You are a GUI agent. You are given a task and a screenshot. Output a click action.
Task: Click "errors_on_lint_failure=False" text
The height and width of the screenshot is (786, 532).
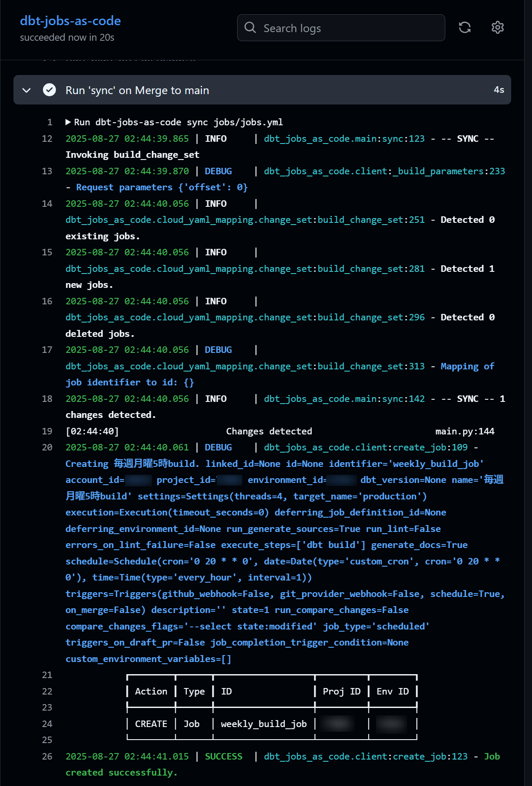(x=140, y=545)
